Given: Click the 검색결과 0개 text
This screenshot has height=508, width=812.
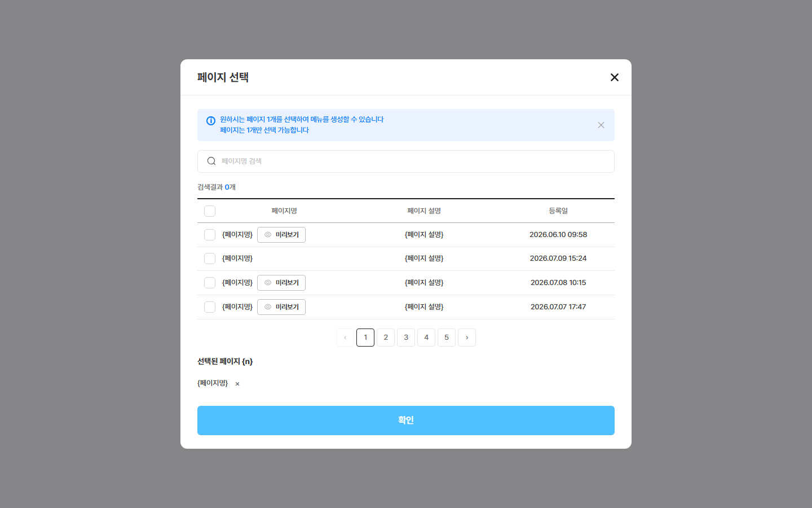Looking at the screenshot, I should (x=217, y=187).
